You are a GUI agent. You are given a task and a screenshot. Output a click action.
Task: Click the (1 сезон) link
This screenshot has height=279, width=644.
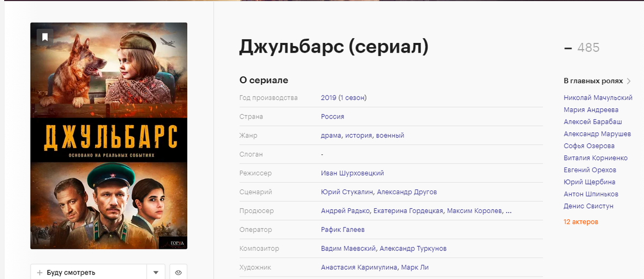pyautogui.click(x=353, y=98)
